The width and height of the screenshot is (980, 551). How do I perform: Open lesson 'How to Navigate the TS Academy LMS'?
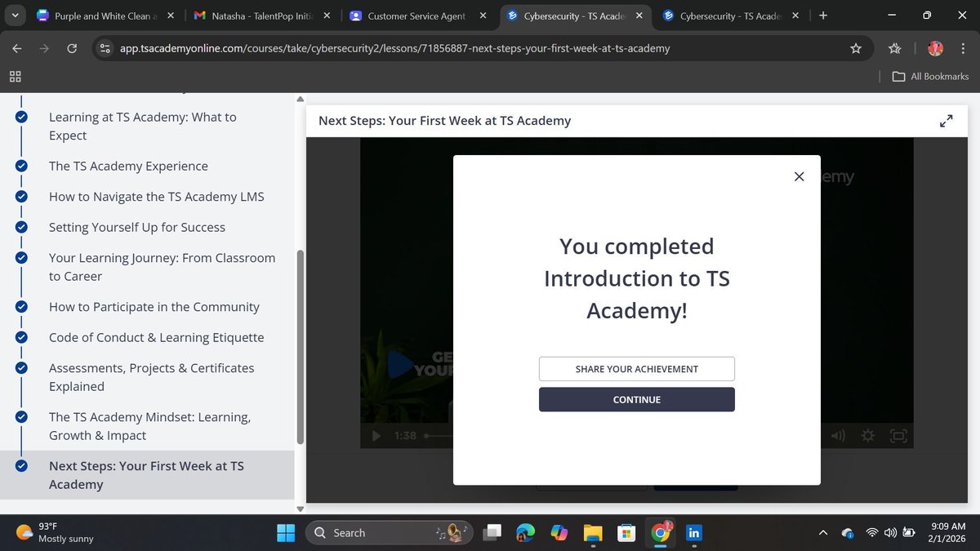click(x=157, y=197)
